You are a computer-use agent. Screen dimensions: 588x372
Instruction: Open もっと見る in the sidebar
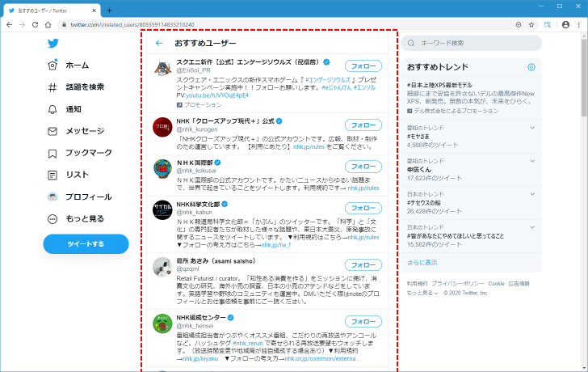[85, 219]
